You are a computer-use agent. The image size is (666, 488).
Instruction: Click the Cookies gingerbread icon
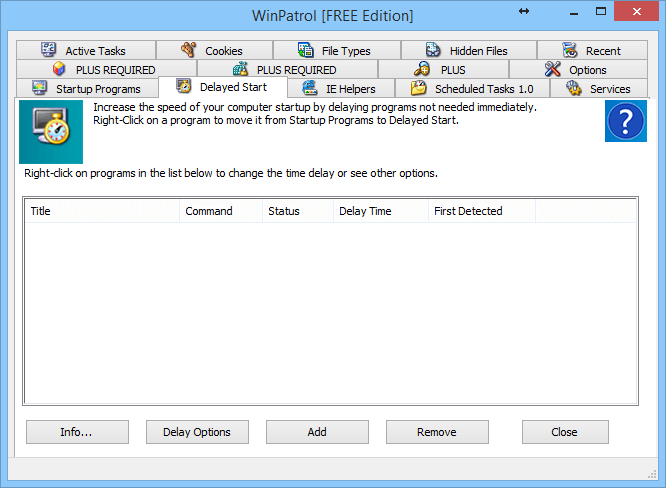188,50
